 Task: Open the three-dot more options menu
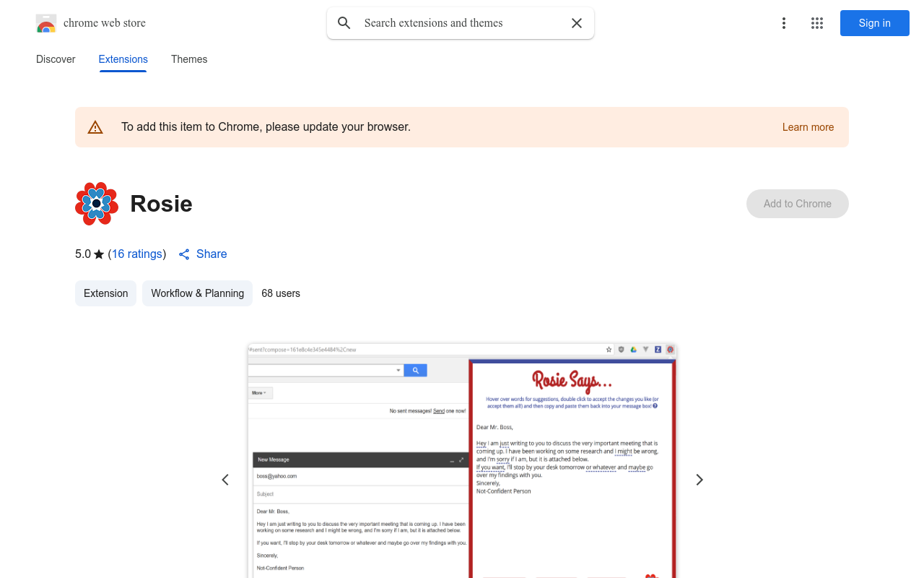784,23
